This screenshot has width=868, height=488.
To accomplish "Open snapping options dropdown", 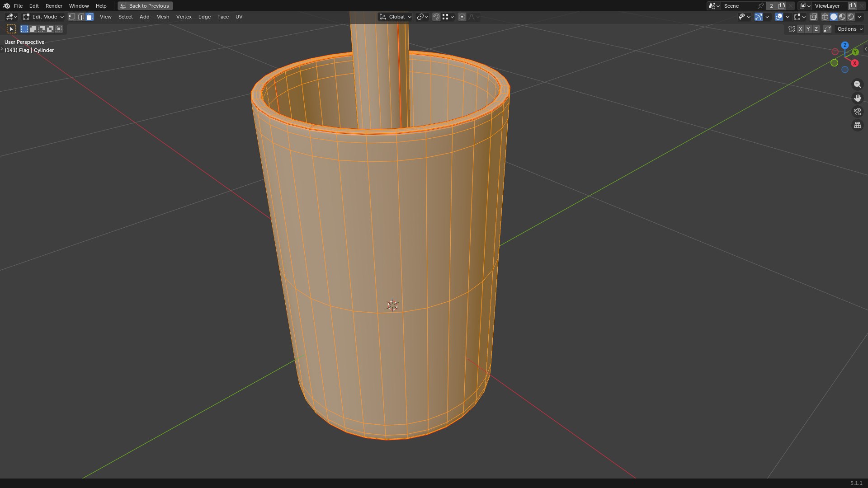I will 448,17.
